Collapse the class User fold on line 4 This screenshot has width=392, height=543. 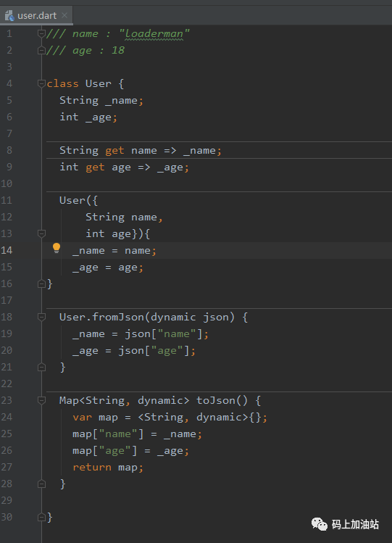tap(41, 83)
